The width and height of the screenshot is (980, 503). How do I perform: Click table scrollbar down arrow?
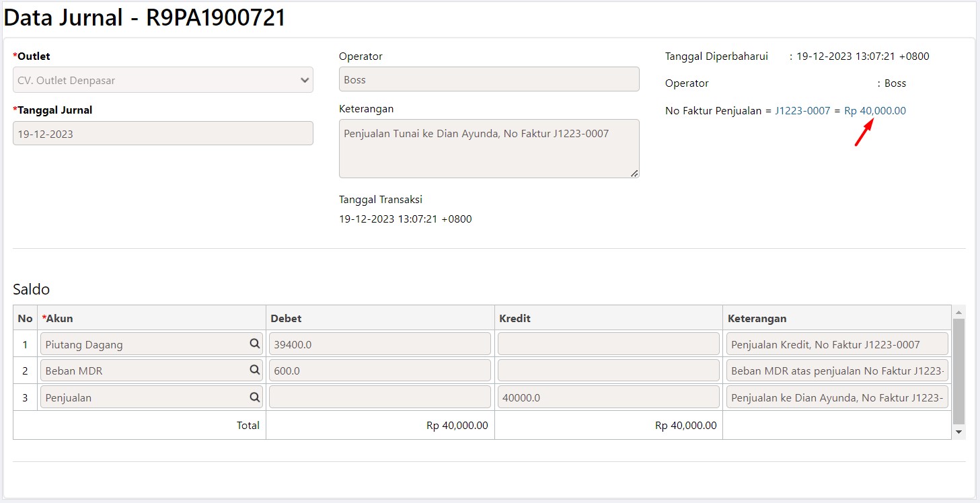[x=959, y=432]
